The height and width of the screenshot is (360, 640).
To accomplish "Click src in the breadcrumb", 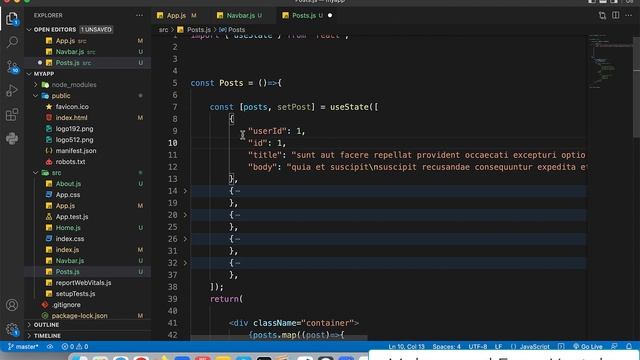I will click(163, 30).
